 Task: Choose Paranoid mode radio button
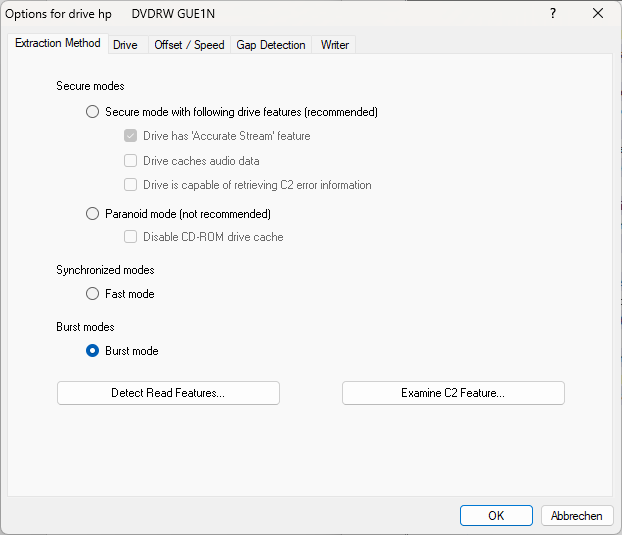click(x=93, y=214)
